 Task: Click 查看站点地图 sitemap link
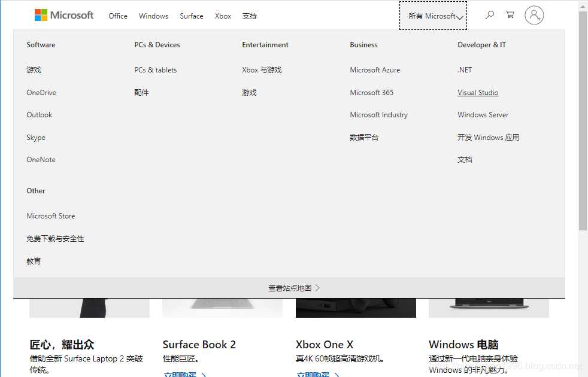(x=294, y=288)
